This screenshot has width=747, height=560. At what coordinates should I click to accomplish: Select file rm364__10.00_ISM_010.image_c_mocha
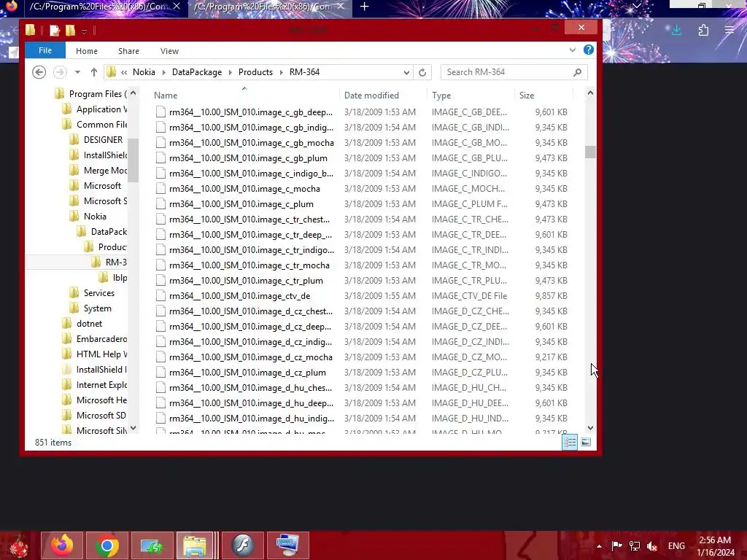coord(244,189)
